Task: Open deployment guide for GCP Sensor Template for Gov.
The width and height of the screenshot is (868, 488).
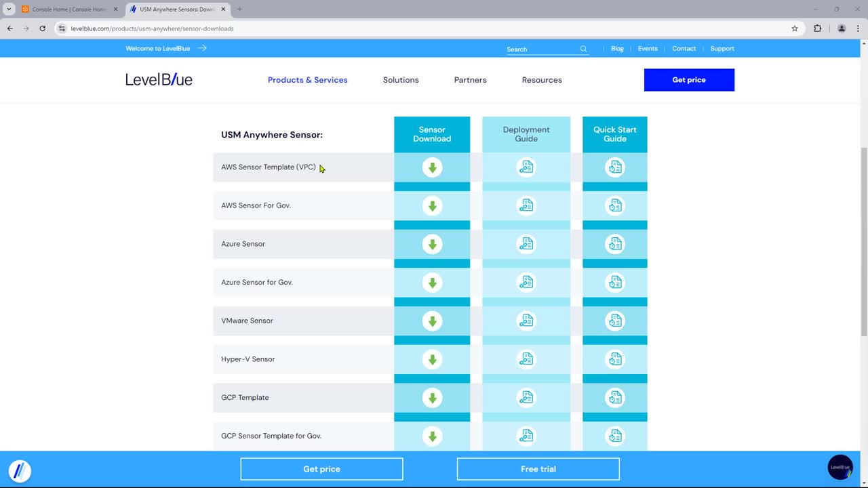Action: (526, 436)
